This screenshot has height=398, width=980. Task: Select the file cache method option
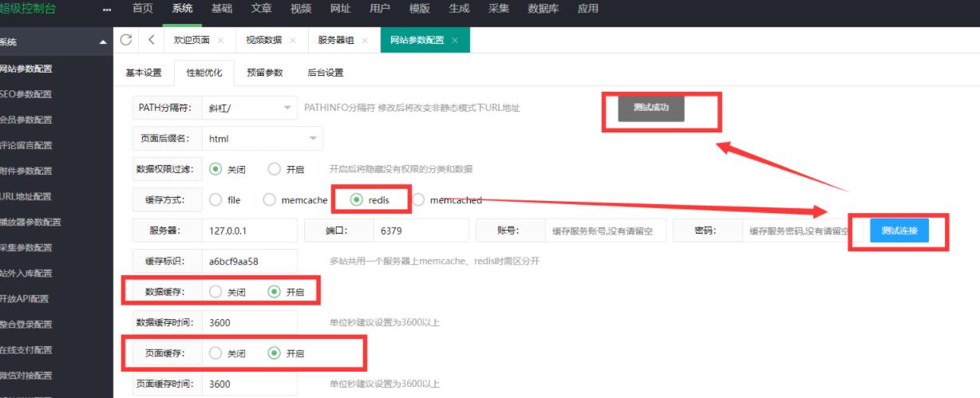click(215, 200)
